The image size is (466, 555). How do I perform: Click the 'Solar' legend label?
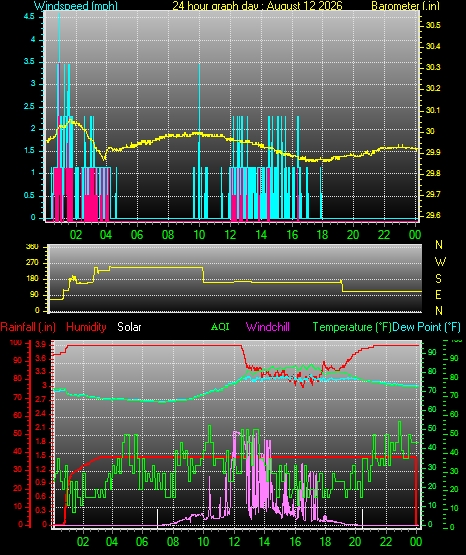129,327
